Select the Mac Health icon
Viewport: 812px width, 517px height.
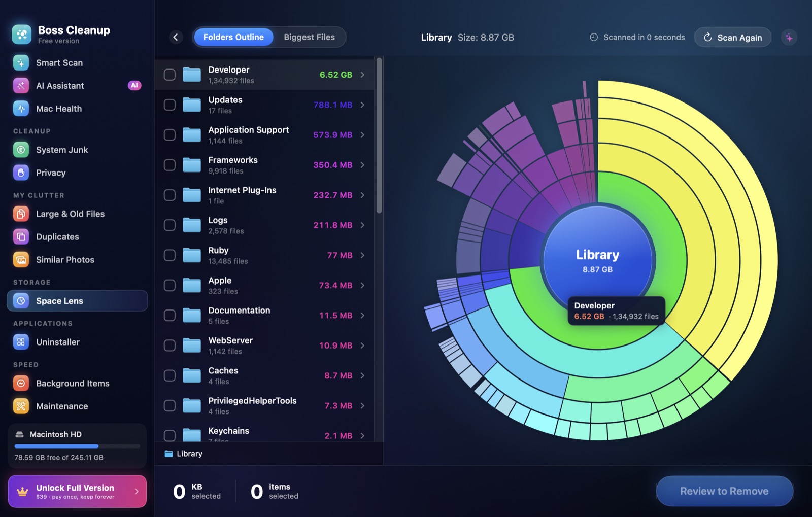(21, 109)
